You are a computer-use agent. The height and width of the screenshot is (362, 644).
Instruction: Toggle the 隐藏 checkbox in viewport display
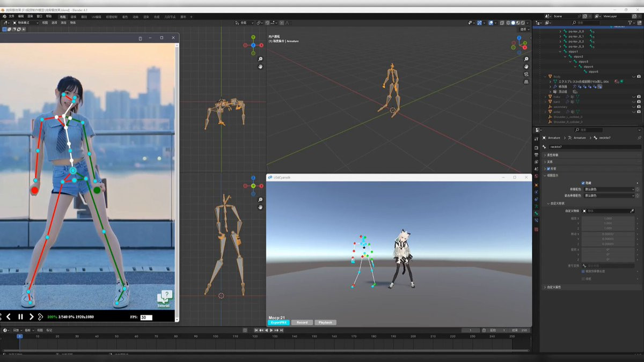[583, 183]
